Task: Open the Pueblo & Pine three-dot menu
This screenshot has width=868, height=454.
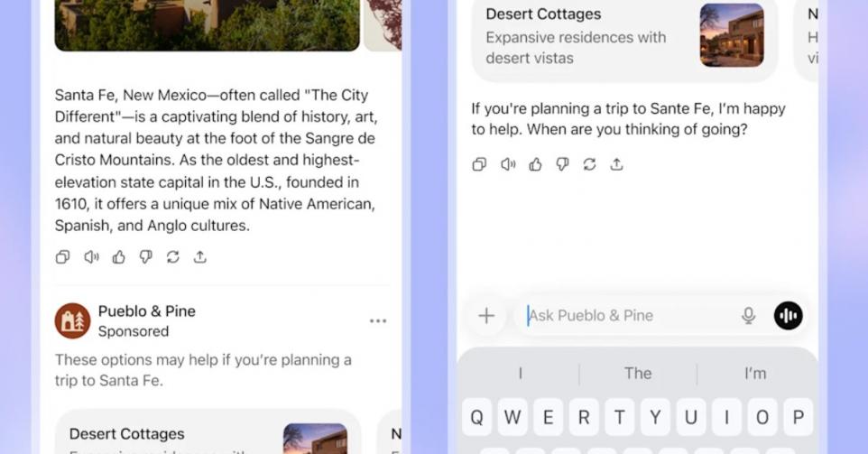Action: point(378,320)
